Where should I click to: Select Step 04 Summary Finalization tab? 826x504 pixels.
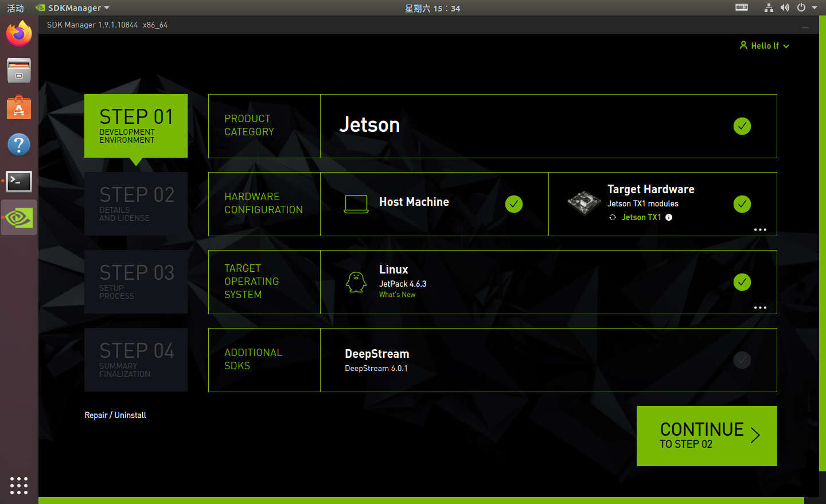pyautogui.click(x=136, y=360)
